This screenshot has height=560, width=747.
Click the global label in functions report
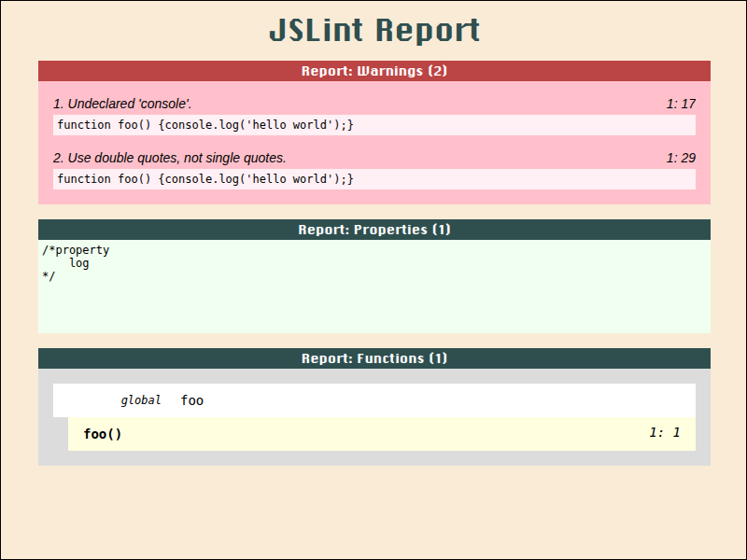pyautogui.click(x=141, y=400)
